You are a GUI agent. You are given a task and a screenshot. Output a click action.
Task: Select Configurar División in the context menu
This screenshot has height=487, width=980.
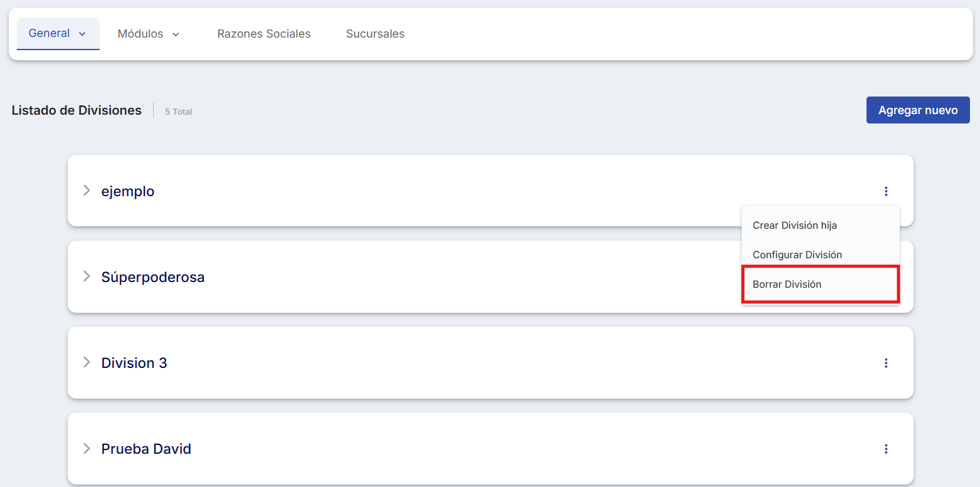(797, 254)
